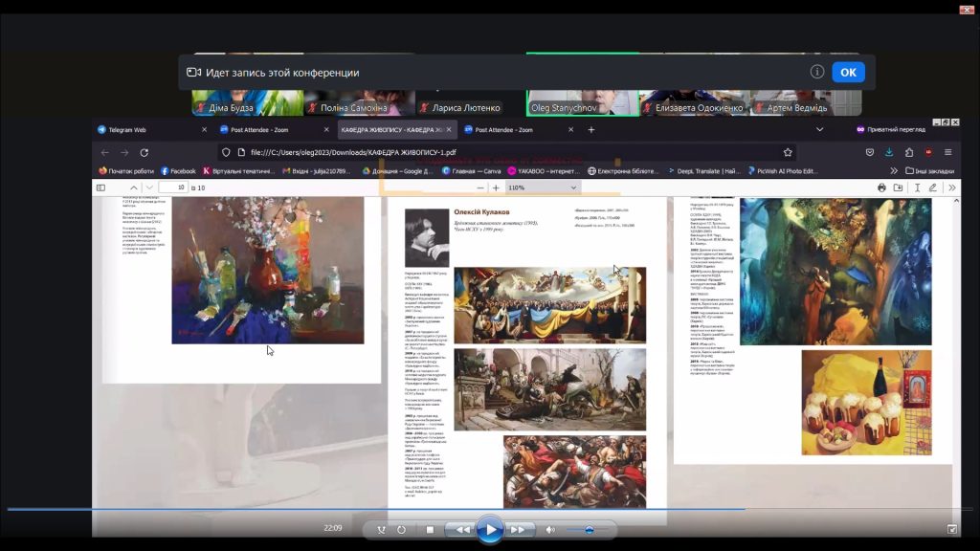Expand the PDF viewer tools menu
This screenshot has width=980, height=551.
point(952,187)
